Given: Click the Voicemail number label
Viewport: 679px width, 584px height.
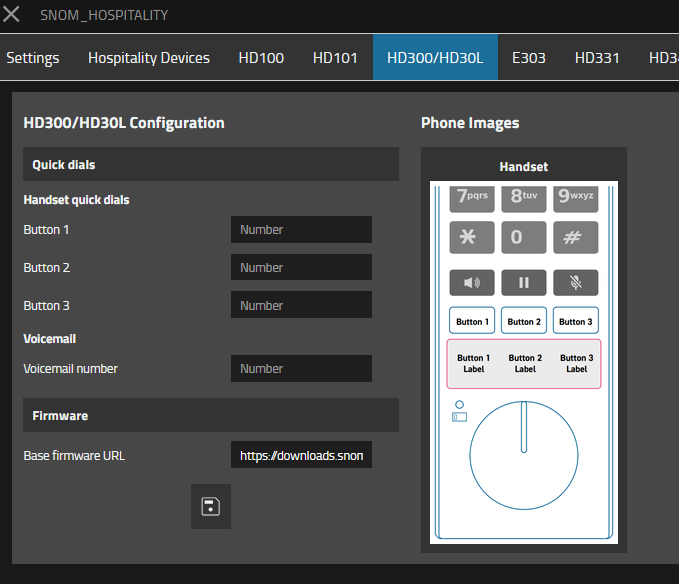Looking at the screenshot, I should tap(70, 368).
